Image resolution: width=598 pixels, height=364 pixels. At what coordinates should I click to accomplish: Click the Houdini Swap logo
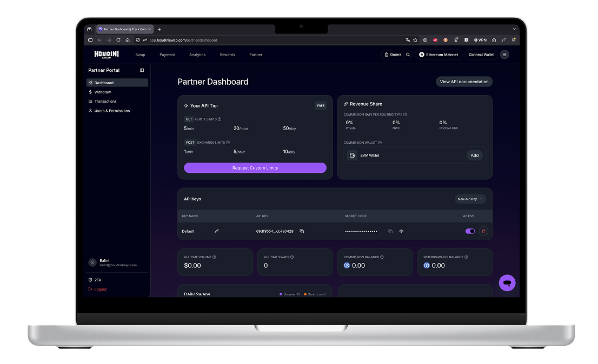[x=107, y=55]
